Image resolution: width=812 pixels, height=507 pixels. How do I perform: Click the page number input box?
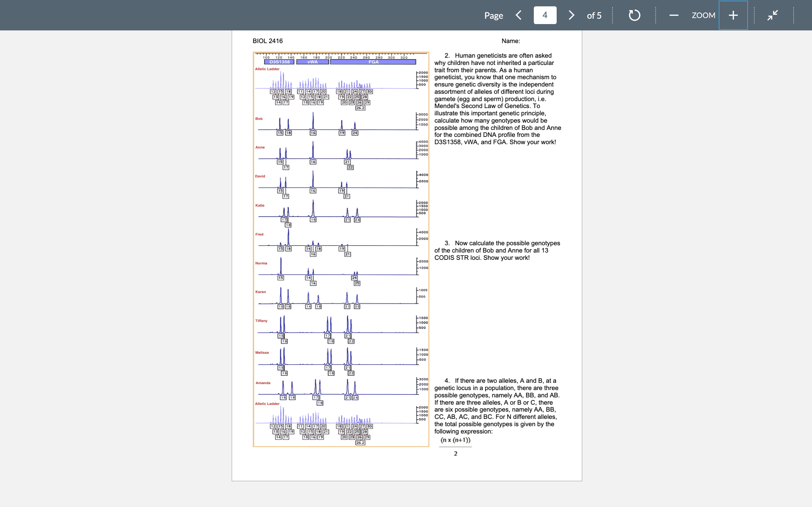(545, 15)
